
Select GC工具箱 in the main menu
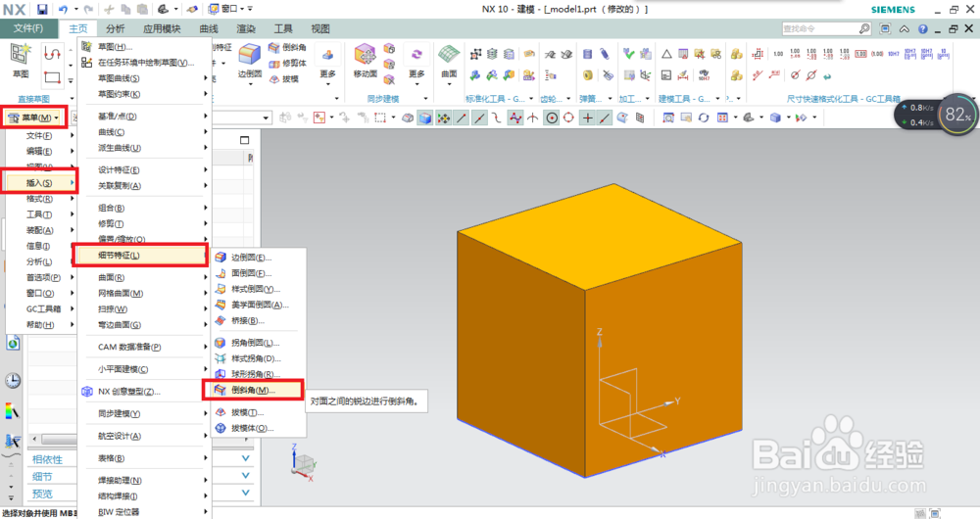tap(41, 308)
